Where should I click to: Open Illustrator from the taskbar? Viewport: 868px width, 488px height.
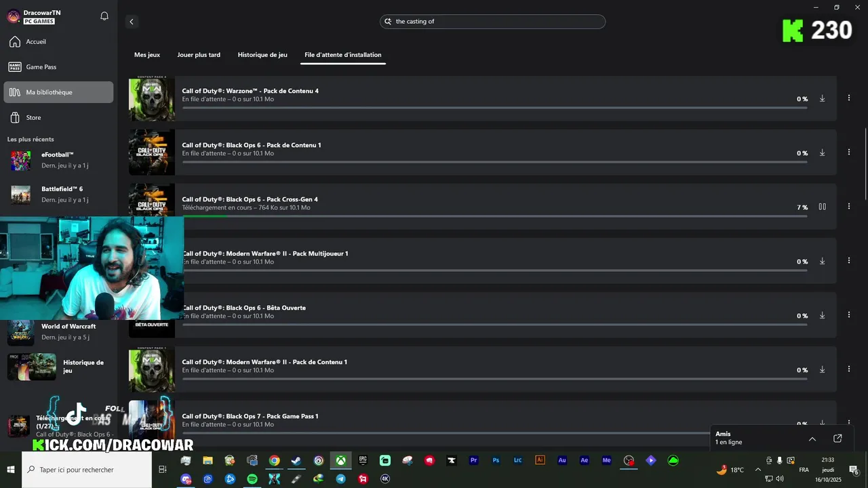pyautogui.click(x=540, y=461)
